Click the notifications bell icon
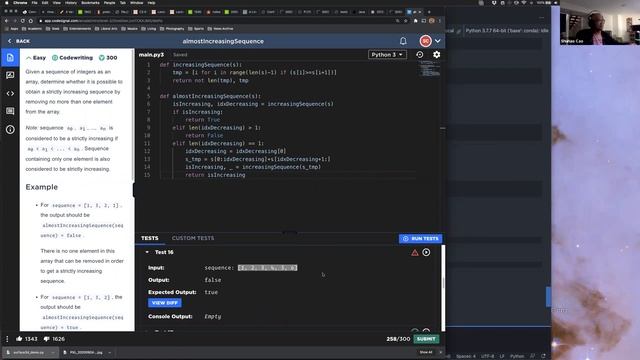 (x=403, y=41)
